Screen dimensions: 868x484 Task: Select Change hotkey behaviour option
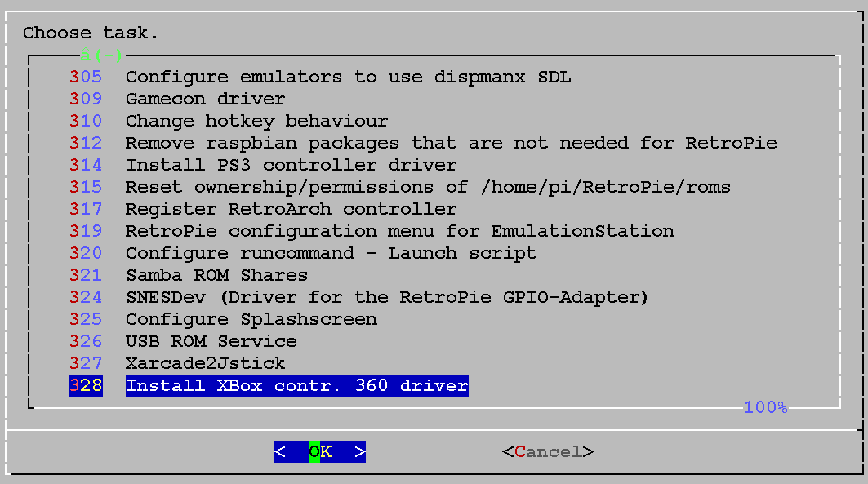[x=256, y=121]
